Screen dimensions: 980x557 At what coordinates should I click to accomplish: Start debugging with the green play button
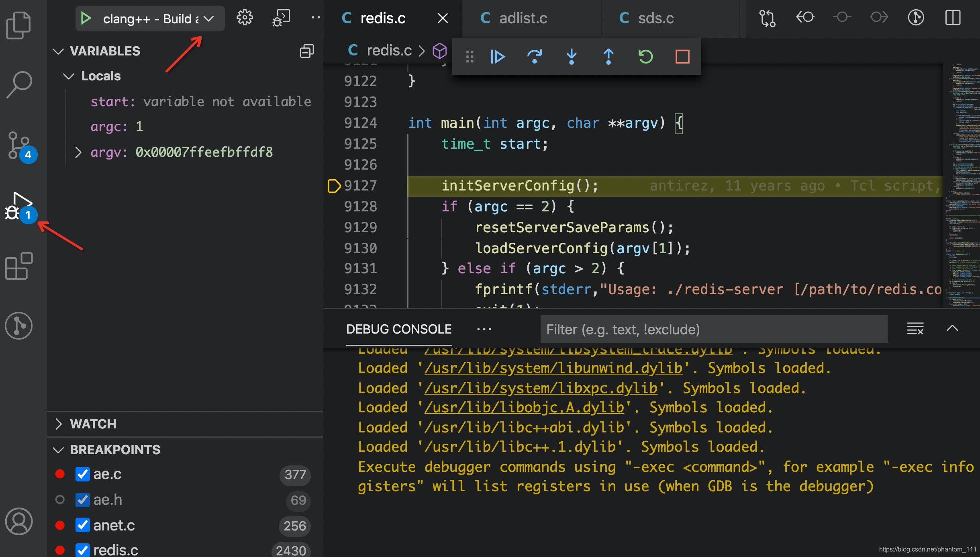click(x=86, y=18)
